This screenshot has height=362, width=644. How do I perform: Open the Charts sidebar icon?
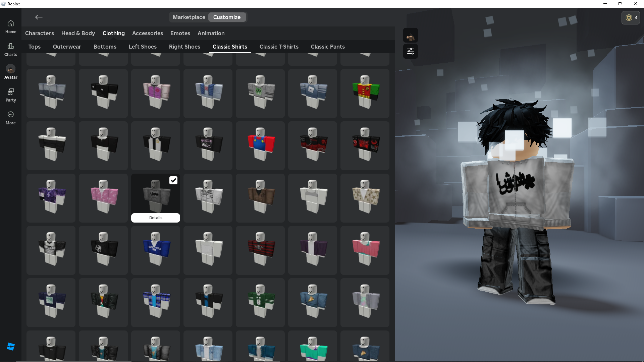[x=11, y=50]
